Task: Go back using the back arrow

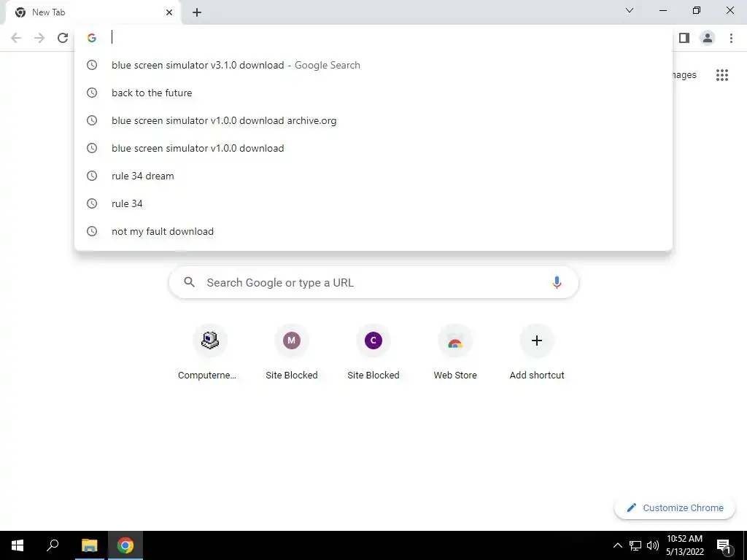Action: tap(16, 38)
